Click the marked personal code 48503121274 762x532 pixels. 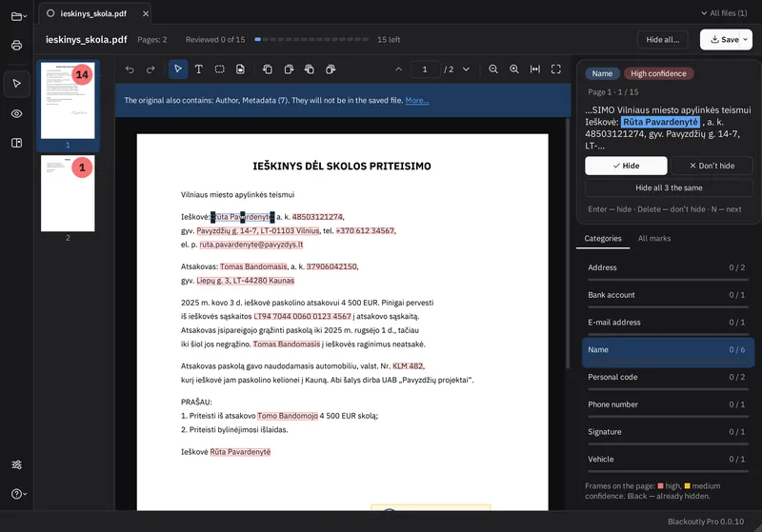(317, 217)
